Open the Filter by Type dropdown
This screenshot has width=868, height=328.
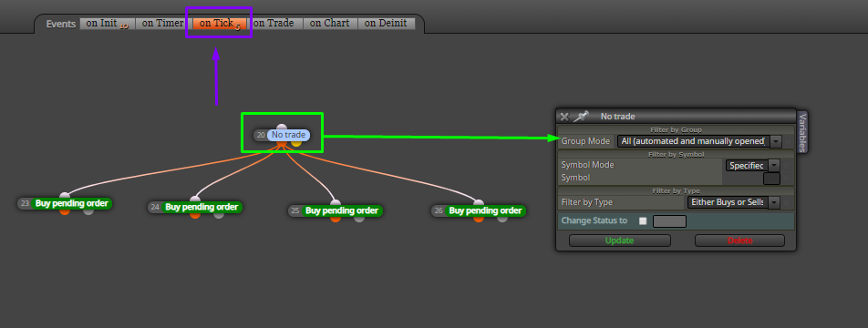pos(733,202)
